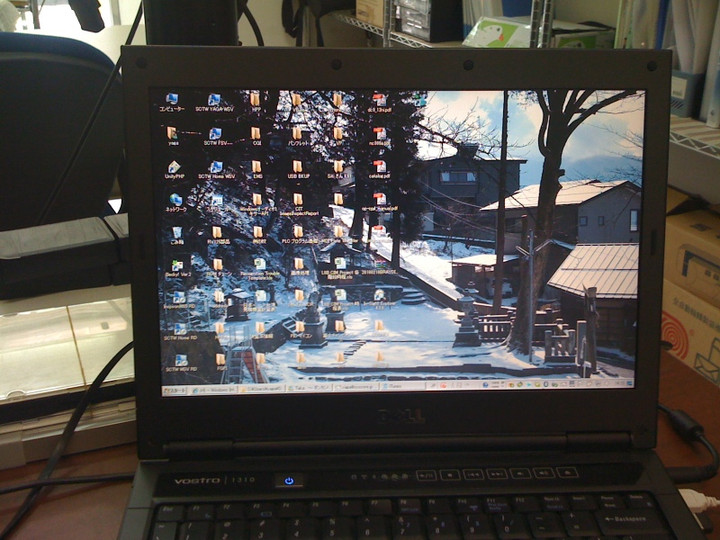Open the PLC プログラム folder

(299, 235)
